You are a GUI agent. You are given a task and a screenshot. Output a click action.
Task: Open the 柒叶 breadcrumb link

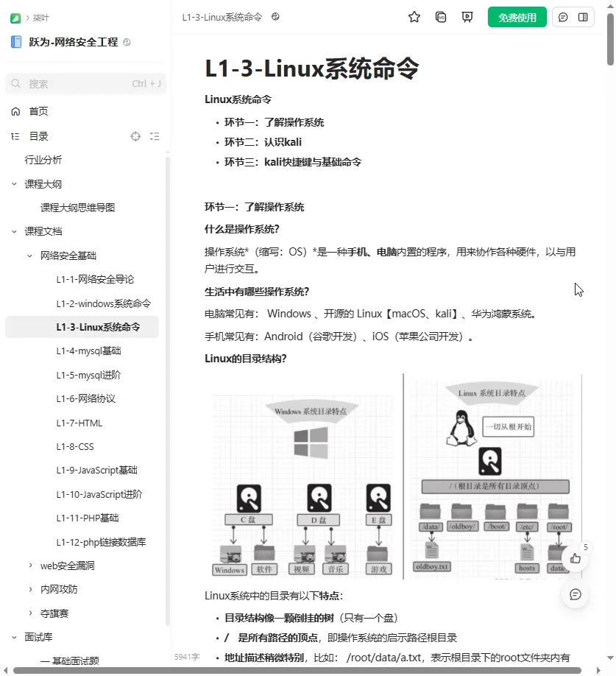click(x=41, y=18)
